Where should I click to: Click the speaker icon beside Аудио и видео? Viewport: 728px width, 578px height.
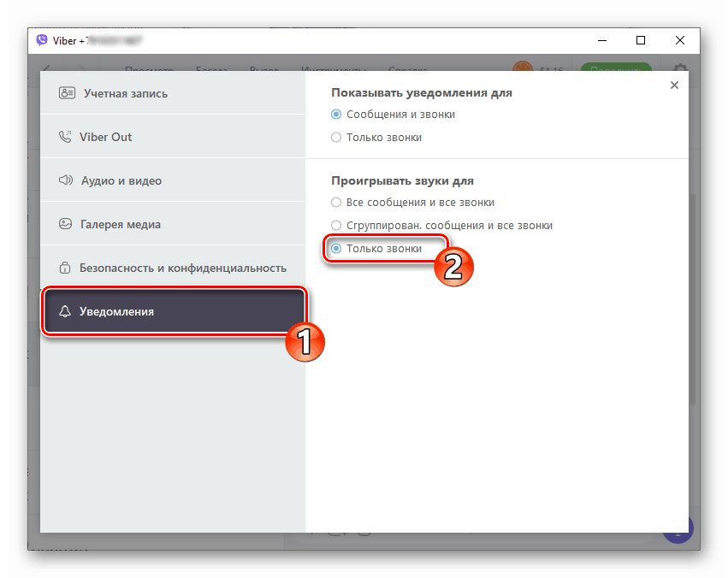[66, 180]
